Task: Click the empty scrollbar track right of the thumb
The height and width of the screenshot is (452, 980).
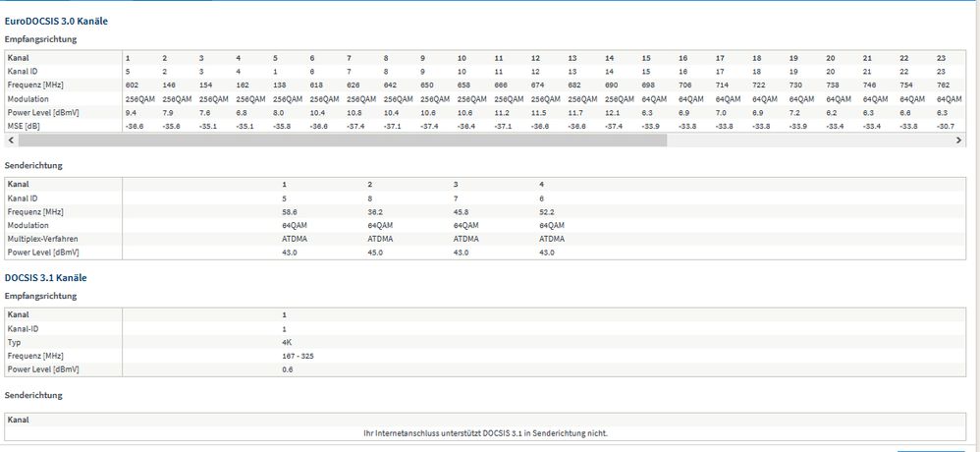Action: (810, 141)
